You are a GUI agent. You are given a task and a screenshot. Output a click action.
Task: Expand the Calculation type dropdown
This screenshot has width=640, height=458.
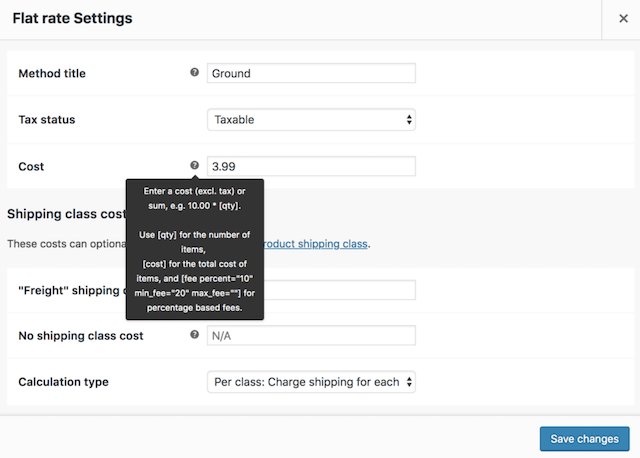pos(311,382)
